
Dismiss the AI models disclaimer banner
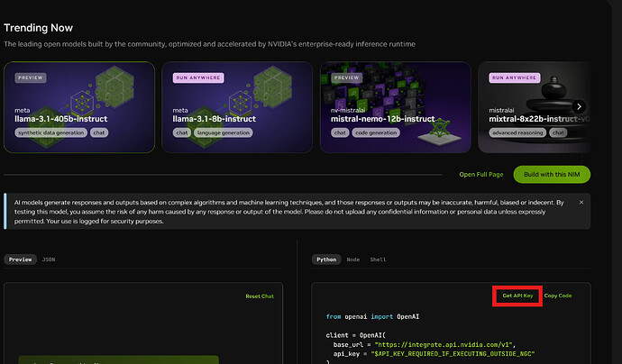click(x=581, y=202)
